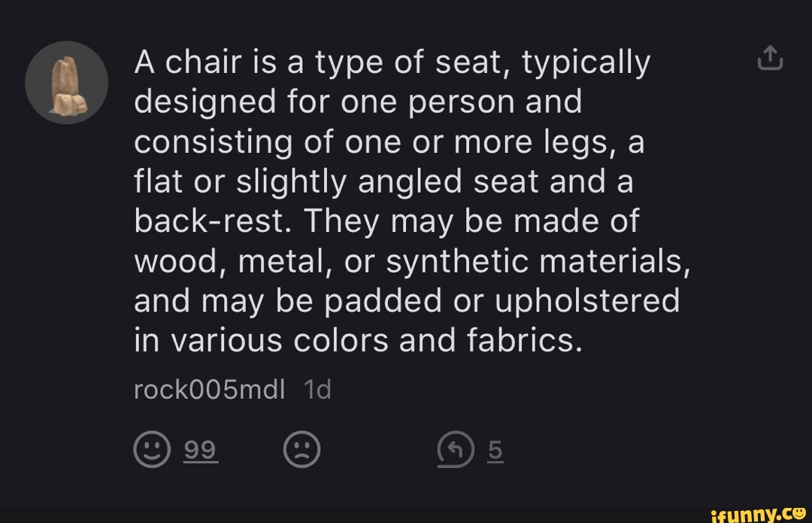812x523 pixels.
Task: Open the rock005mdl user profile
Action: (x=209, y=390)
